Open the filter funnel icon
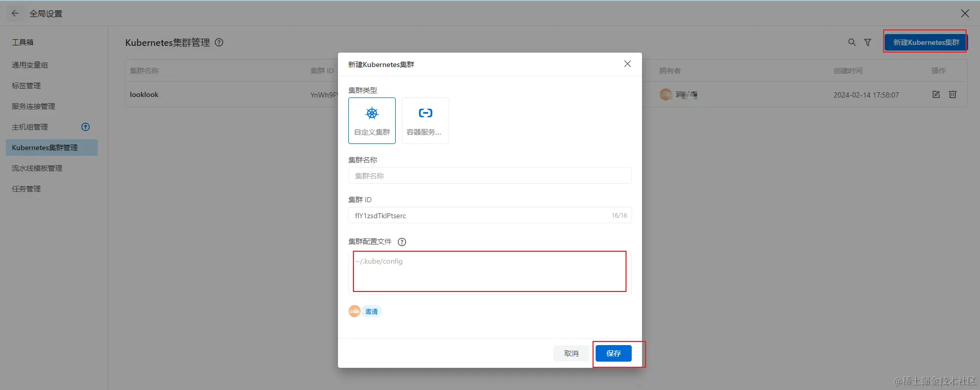This screenshot has width=980, height=390. coord(868,42)
